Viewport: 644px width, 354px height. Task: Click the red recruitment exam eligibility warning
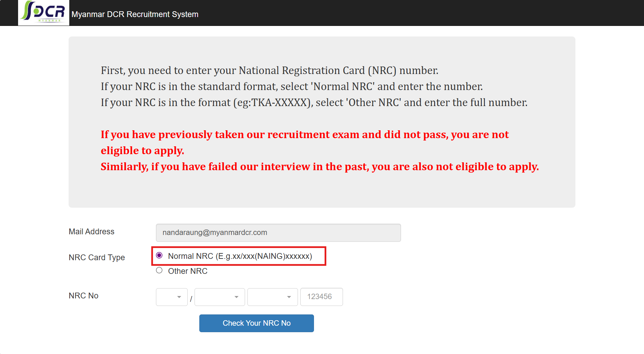(x=304, y=135)
